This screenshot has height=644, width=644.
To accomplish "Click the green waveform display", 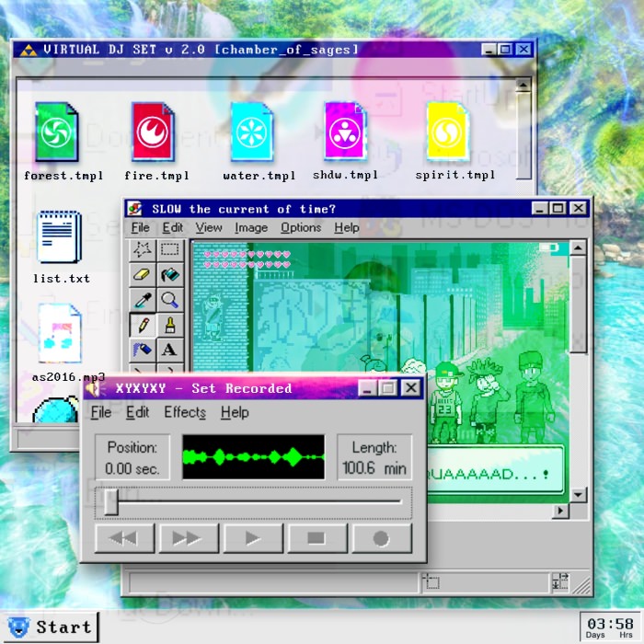I will click(253, 457).
